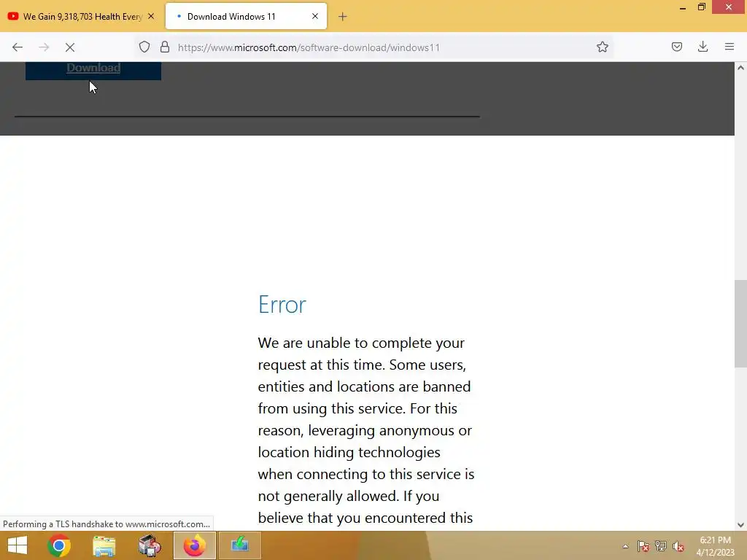Screen dimensions: 747x560
Task: Open the tracking protection shield icon
Action: tap(144, 47)
